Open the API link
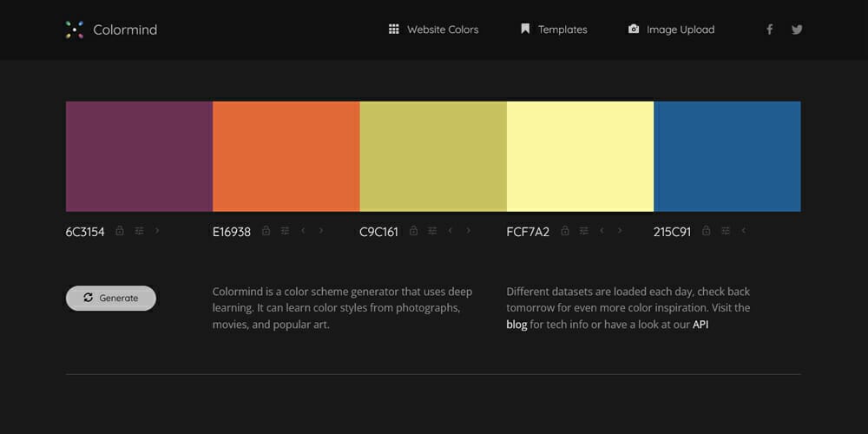Viewport: 868px width, 434px height. 700,325
